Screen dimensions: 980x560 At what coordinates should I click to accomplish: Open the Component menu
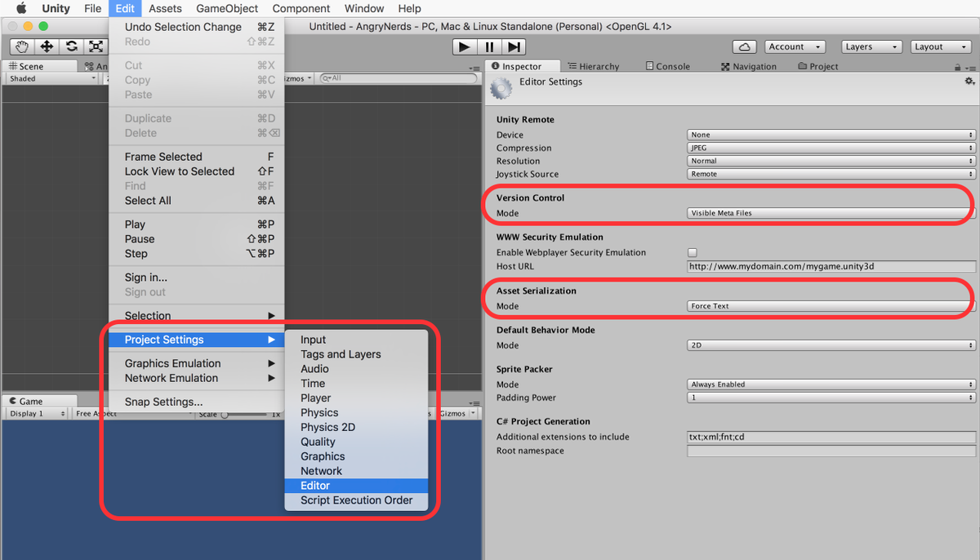pos(301,8)
